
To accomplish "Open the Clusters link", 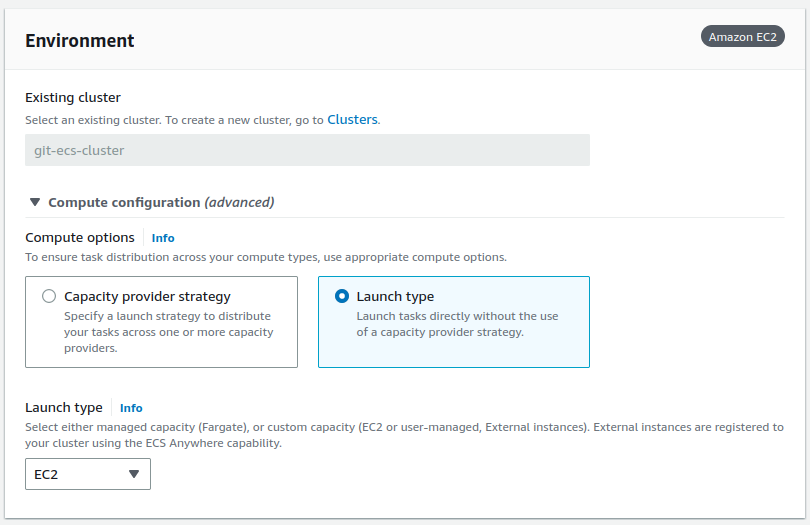I will pos(352,119).
